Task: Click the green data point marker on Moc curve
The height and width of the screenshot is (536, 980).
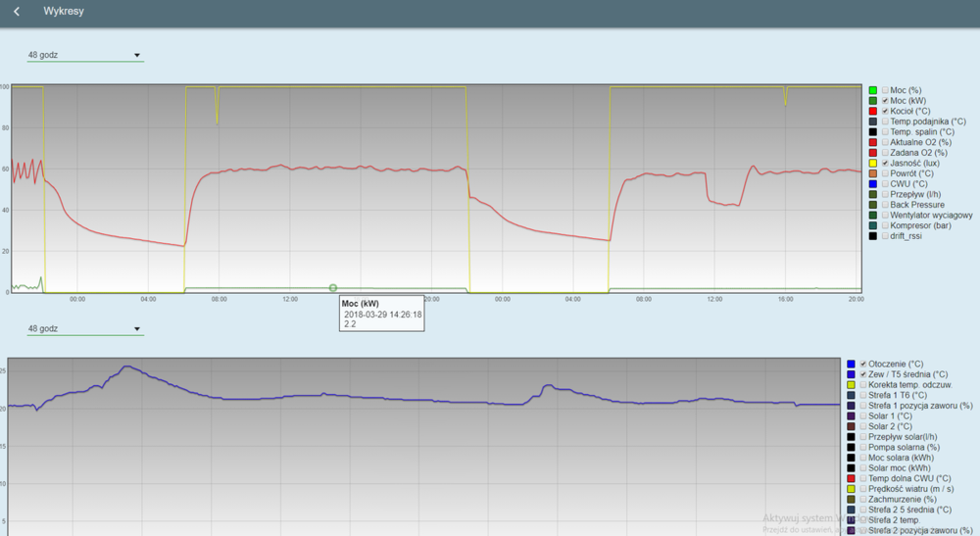Action: coord(333,288)
